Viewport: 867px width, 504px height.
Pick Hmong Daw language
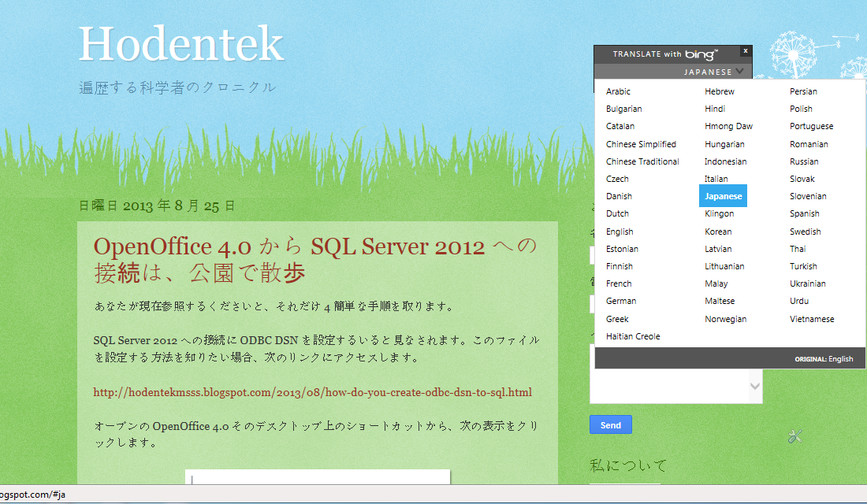pos(729,127)
